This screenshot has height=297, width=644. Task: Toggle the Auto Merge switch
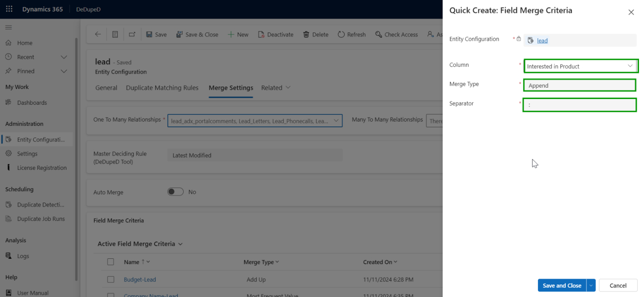(x=176, y=192)
